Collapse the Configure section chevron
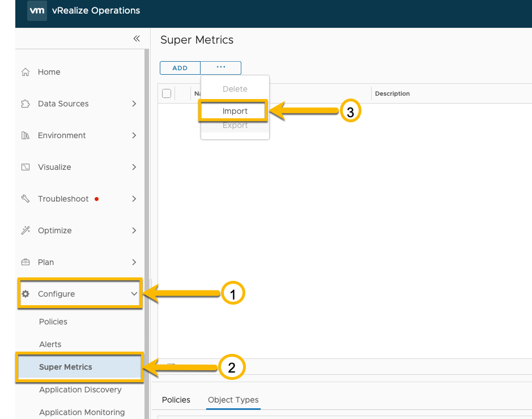Screen dimensions: 532x419 click(x=134, y=294)
